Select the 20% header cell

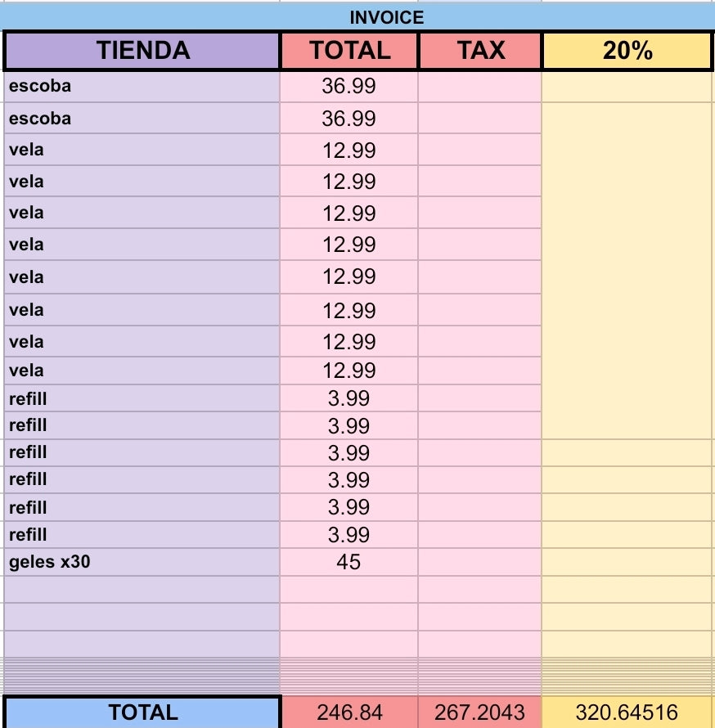[627, 50]
